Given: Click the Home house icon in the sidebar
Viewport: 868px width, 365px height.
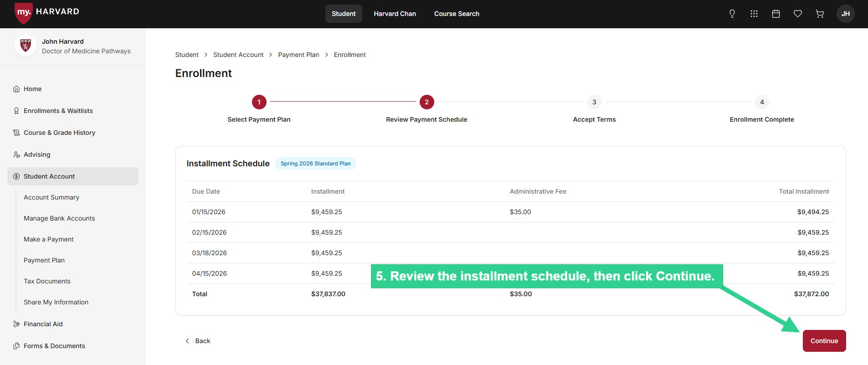Looking at the screenshot, I should 16,89.
